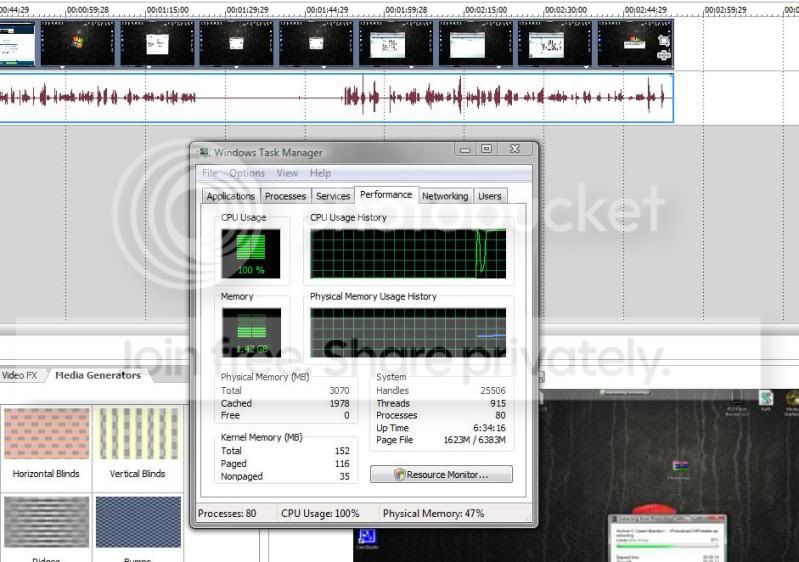The height and width of the screenshot is (562, 799).
Task: Switch to the Processes tab
Action: pos(285,196)
